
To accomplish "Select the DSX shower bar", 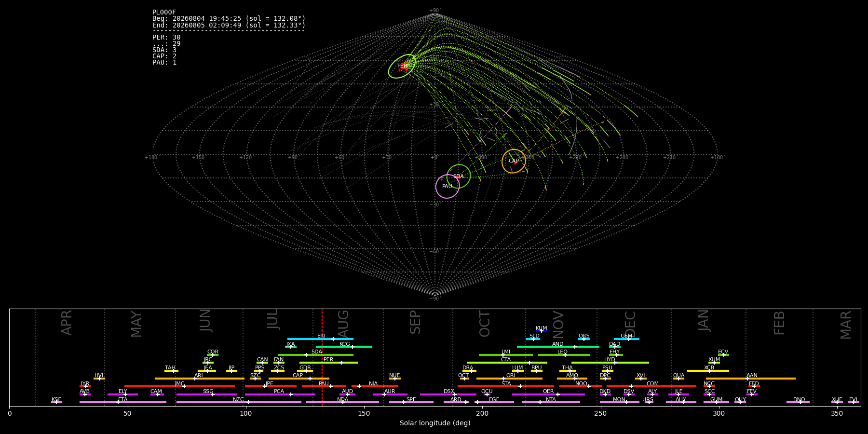I will pyautogui.click(x=448, y=394).
